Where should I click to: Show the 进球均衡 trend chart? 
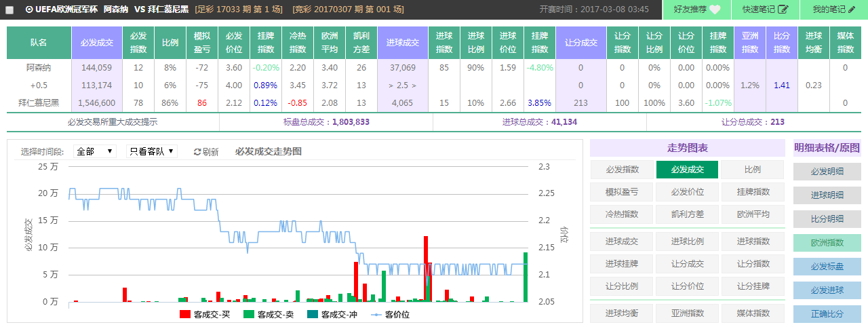[x=622, y=313]
